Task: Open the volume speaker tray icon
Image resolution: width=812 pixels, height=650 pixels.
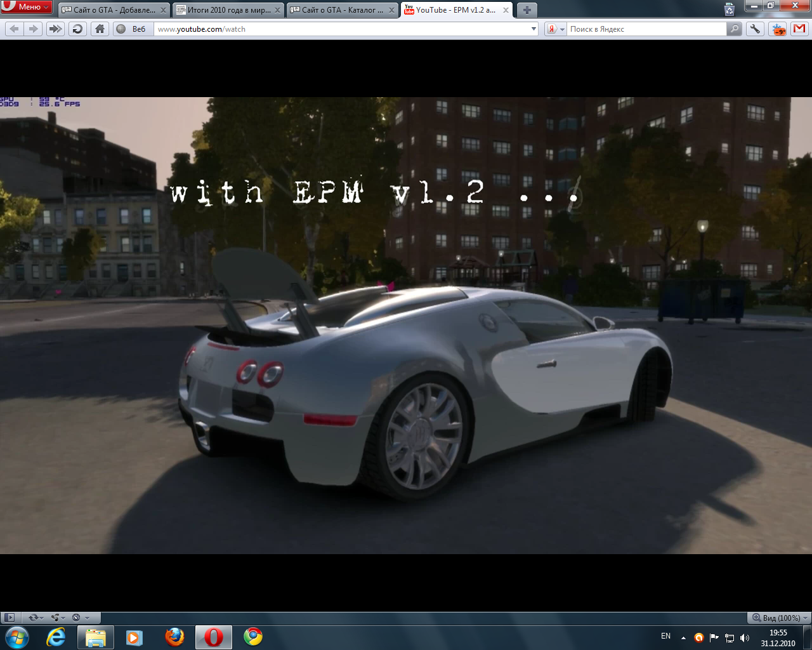Action: click(x=745, y=637)
